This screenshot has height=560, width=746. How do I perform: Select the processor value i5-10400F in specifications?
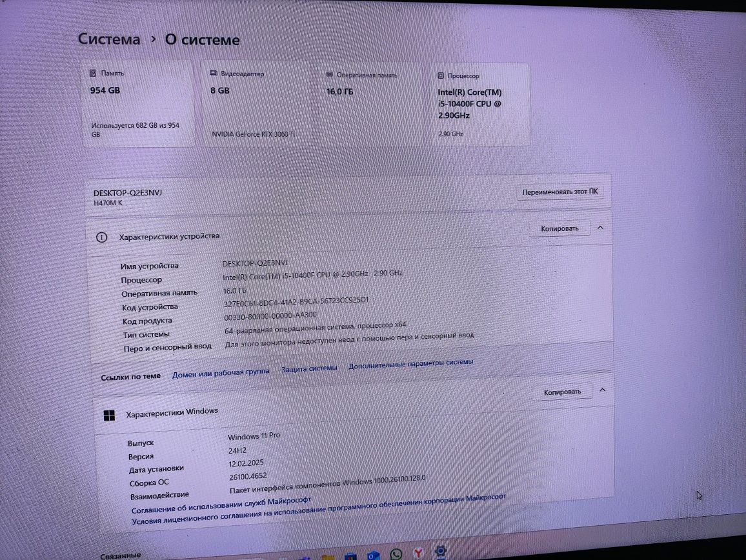pyautogui.click(x=312, y=275)
